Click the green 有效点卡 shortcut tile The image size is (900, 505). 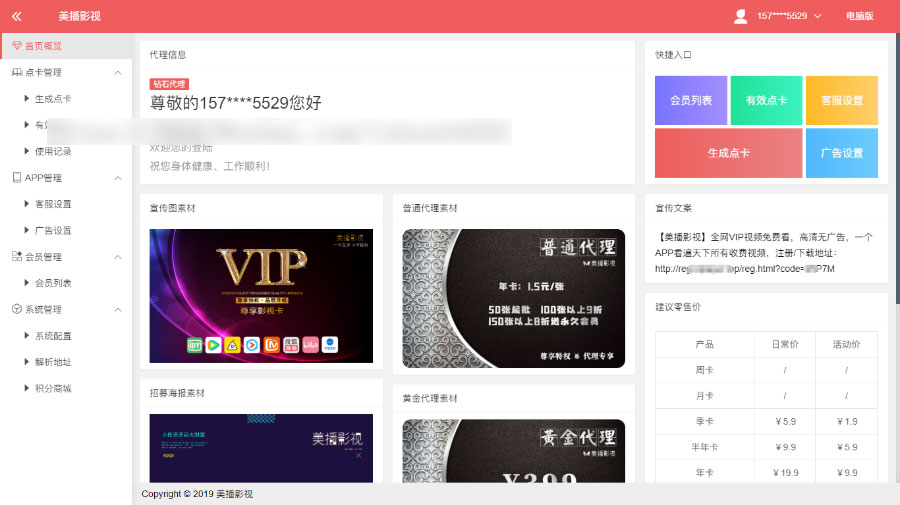766,100
